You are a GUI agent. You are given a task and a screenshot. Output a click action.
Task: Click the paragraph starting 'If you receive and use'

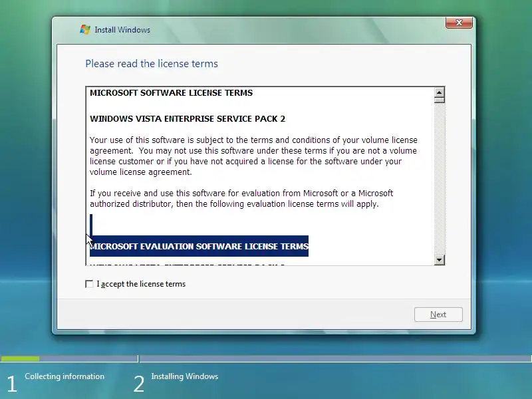241,198
